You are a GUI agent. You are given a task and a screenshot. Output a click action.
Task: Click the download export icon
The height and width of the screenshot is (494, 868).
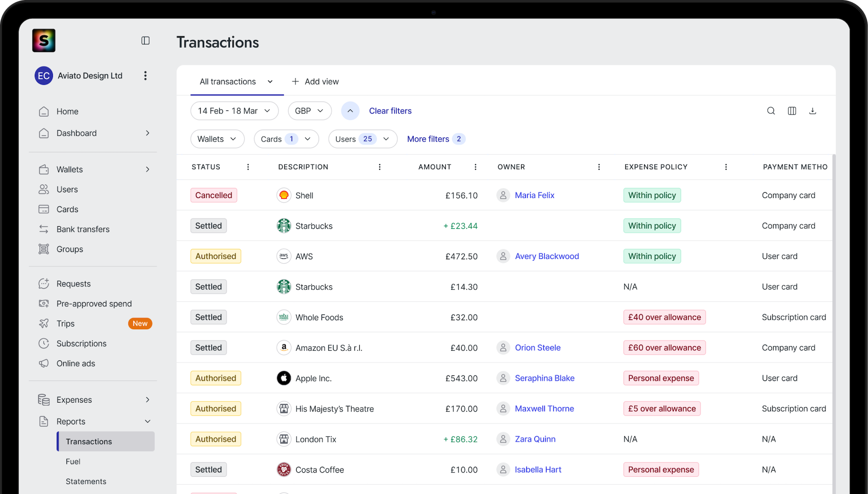click(x=812, y=111)
